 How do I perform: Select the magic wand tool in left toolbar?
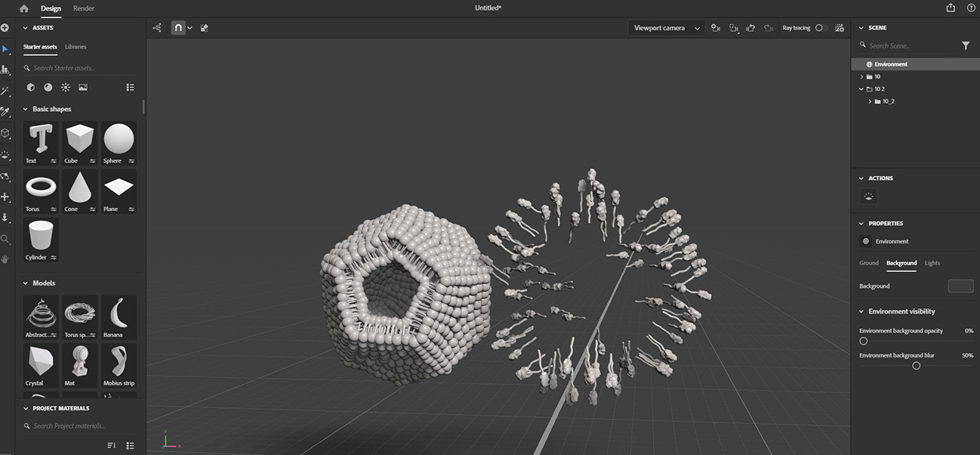(5, 91)
